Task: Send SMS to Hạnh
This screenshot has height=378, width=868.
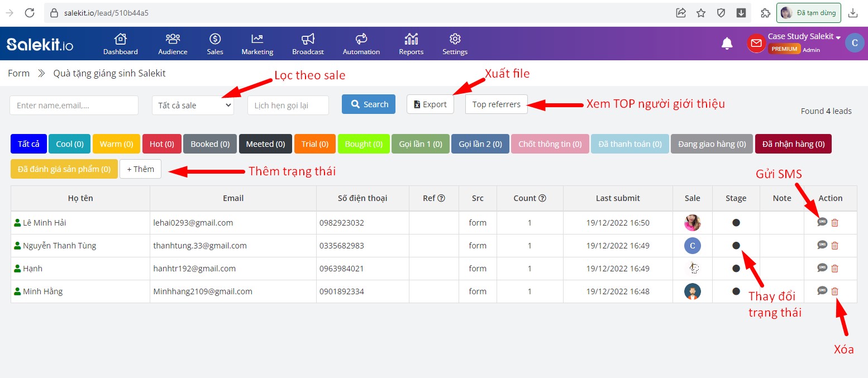Action: (822, 268)
